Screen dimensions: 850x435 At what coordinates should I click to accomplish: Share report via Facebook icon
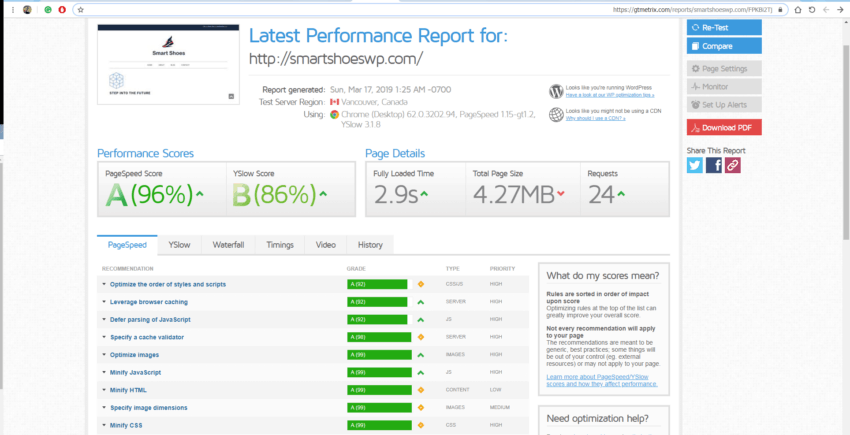point(713,165)
